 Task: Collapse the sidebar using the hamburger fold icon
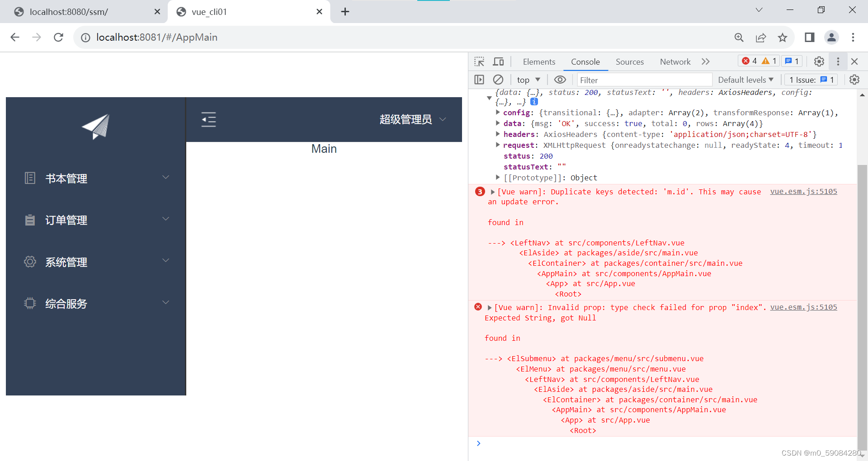pyautogui.click(x=209, y=119)
